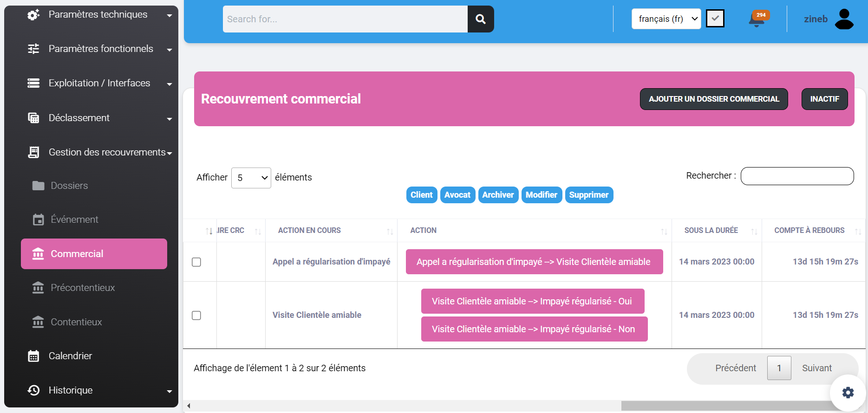This screenshot has width=868, height=413.
Task: Check the checkbox in the top header bar
Action: pos(715,19)
